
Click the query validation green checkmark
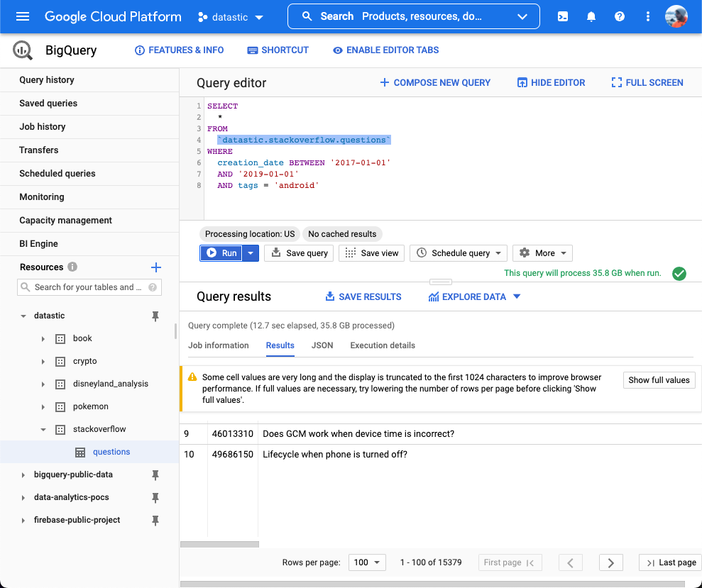tap(679, 273)
